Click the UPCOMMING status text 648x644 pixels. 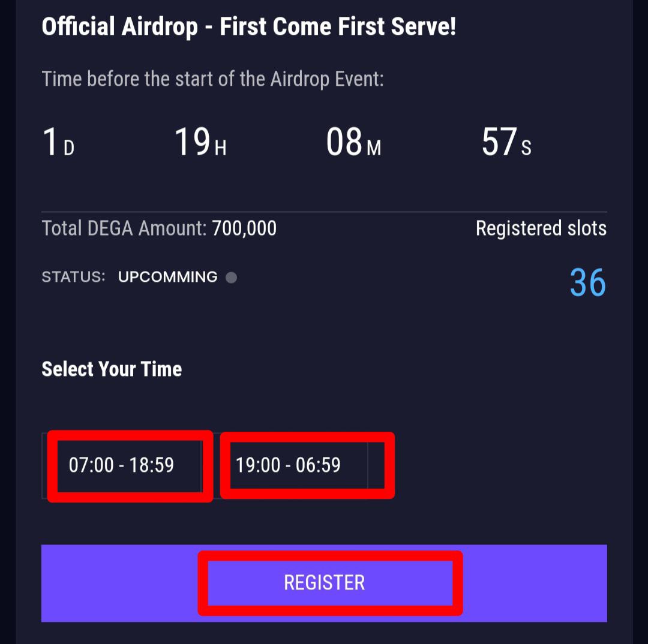168,277
